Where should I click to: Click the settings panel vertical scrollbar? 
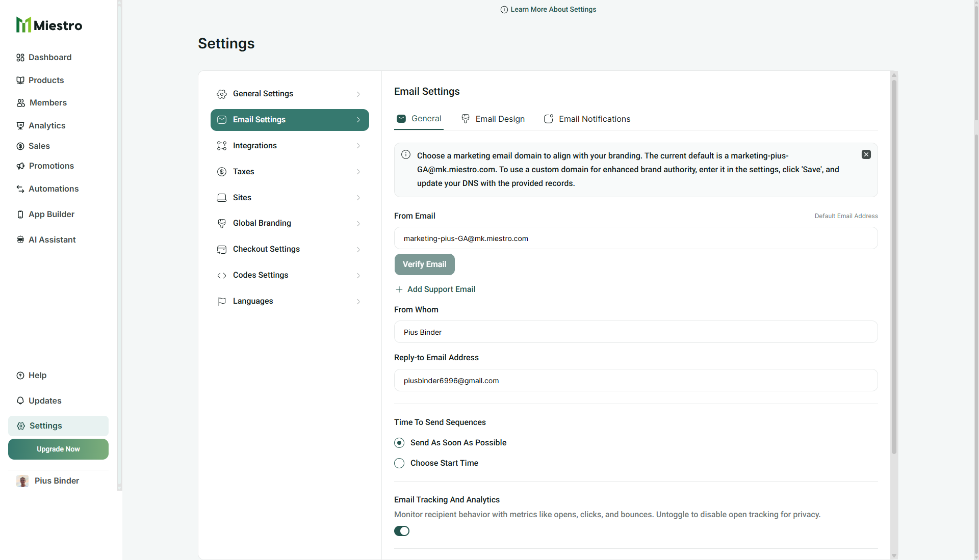click(x=894, y=265)
